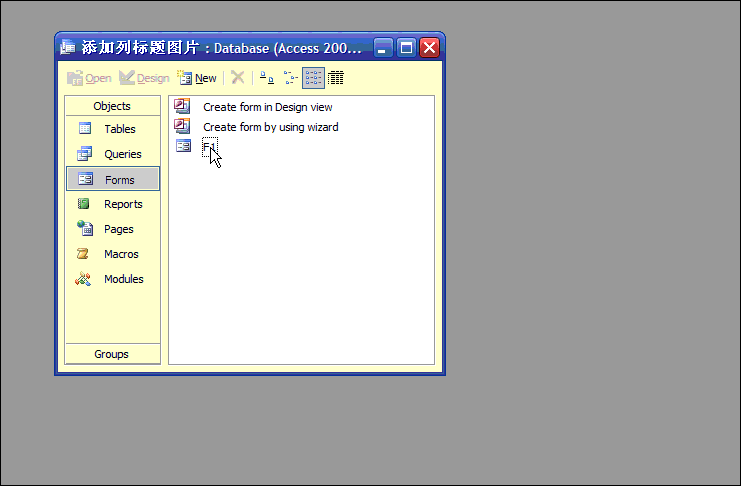741x486 pixels.
Task: Click the database window title icon
Action: tap(68, 47)
